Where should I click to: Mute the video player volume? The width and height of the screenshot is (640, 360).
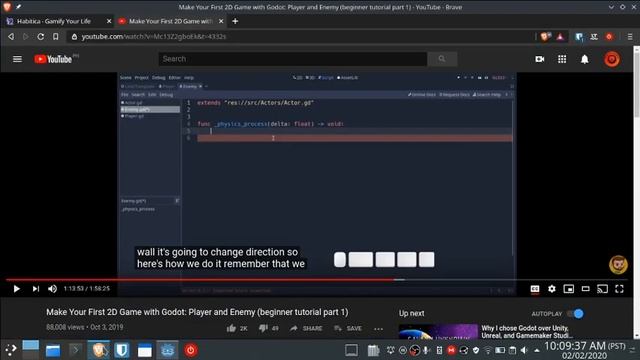[52, 289]
